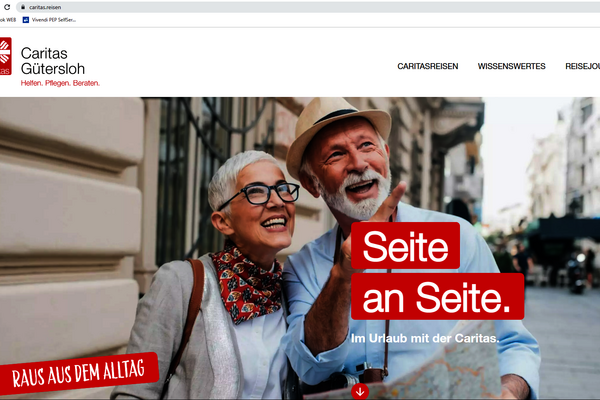
Task: Click the woman's black glasses in photo
Action: click(x=259, y=195)
